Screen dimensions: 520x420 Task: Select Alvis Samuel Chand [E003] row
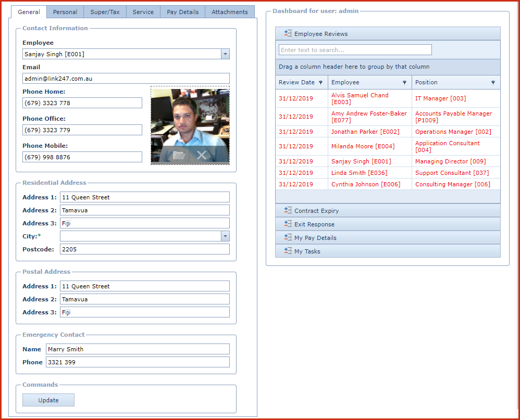point(388,98)
